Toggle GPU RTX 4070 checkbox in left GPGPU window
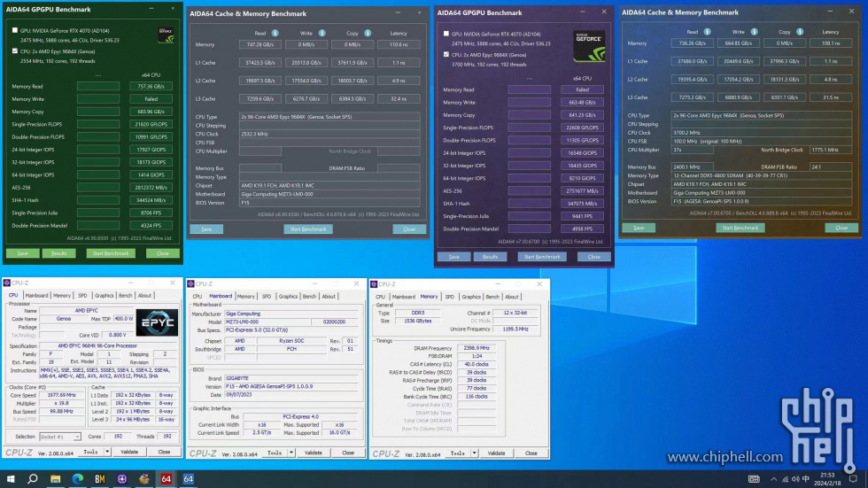 click(x=15, y=30)
